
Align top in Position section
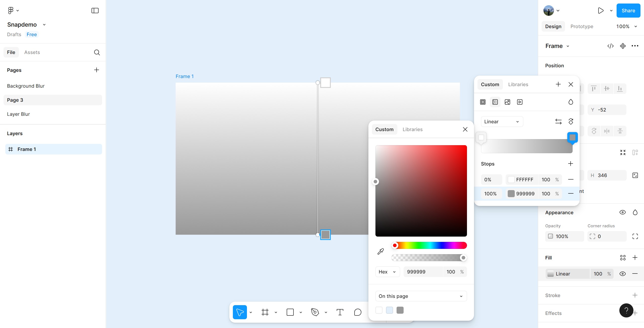(x=594, y=88)
